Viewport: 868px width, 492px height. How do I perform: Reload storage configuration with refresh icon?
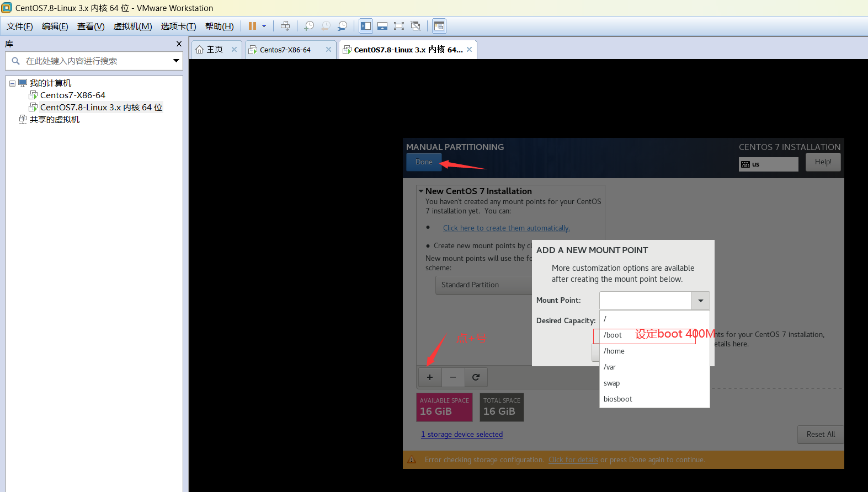point(476,377)
